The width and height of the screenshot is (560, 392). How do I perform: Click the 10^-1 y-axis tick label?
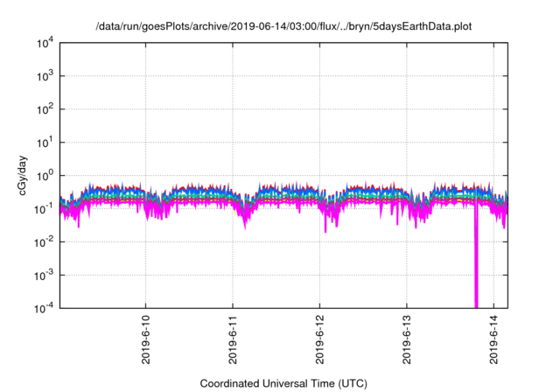point(41,208)
